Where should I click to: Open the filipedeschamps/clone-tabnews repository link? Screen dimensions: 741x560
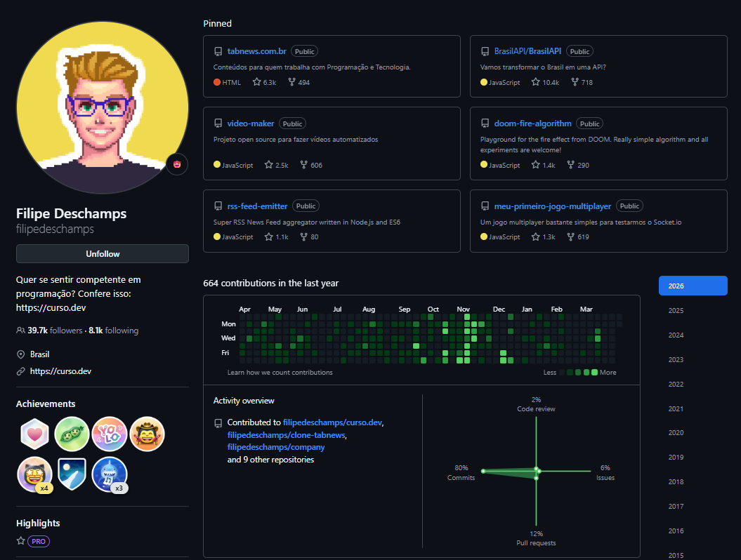pos(285,434)
